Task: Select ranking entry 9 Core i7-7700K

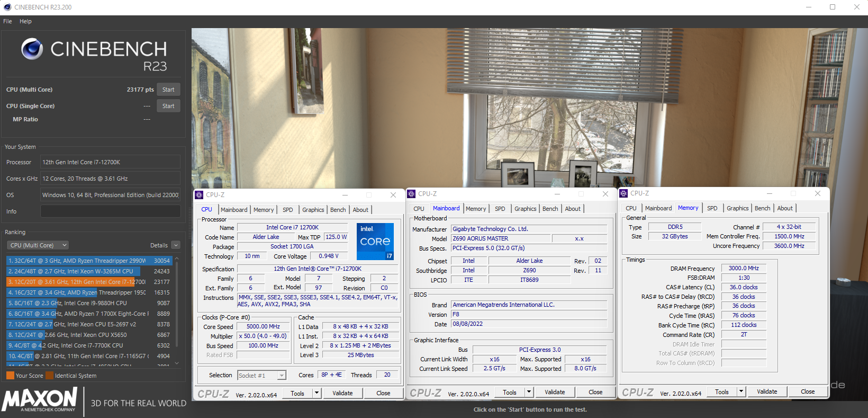Action: 89,345
